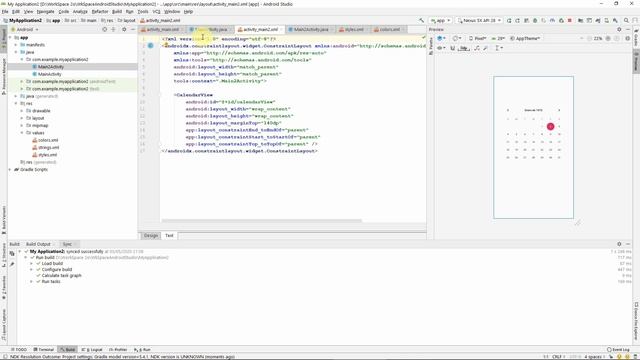Open the Nexus 5X device selector dropdown

(x=479, y=20)
